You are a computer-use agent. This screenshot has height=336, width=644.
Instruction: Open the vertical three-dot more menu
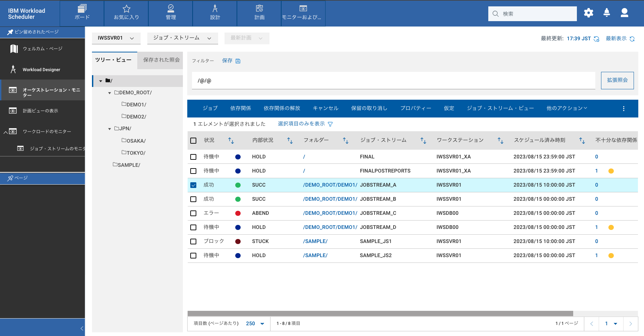(x=624, y=109)
